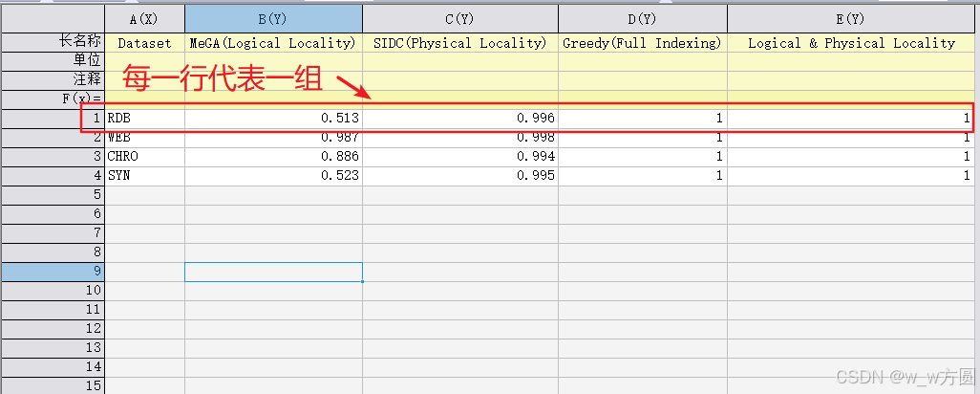The image size is (980, 394).
Task: Click the 单位 row label
Action: coord(53,61)
